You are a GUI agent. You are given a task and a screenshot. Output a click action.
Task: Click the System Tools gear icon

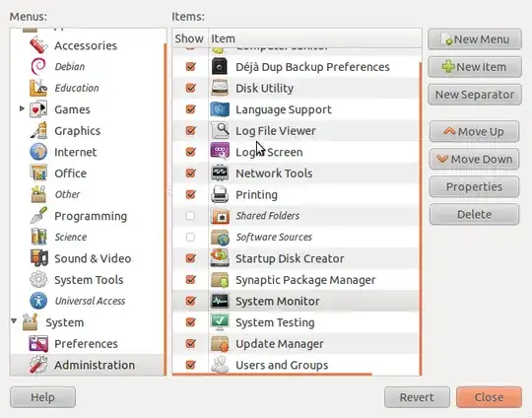pos(38,280)
